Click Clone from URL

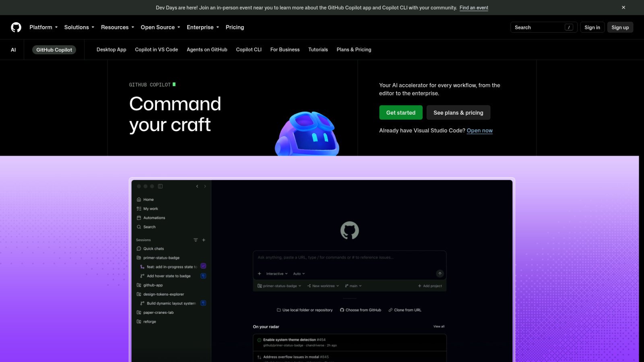point(405,310)
